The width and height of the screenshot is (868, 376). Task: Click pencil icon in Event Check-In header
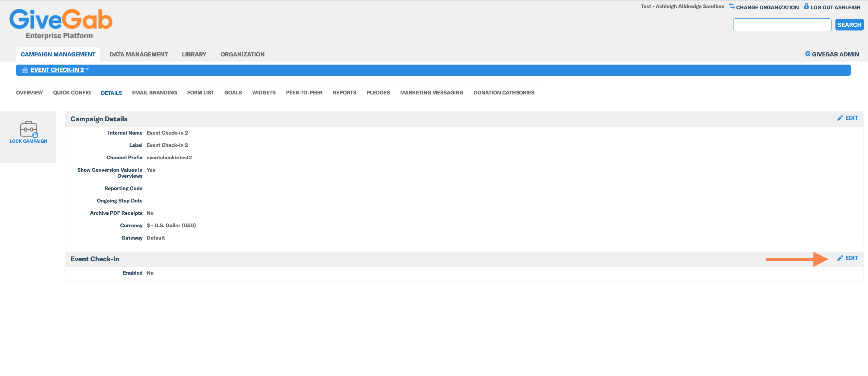coord(840,258)
